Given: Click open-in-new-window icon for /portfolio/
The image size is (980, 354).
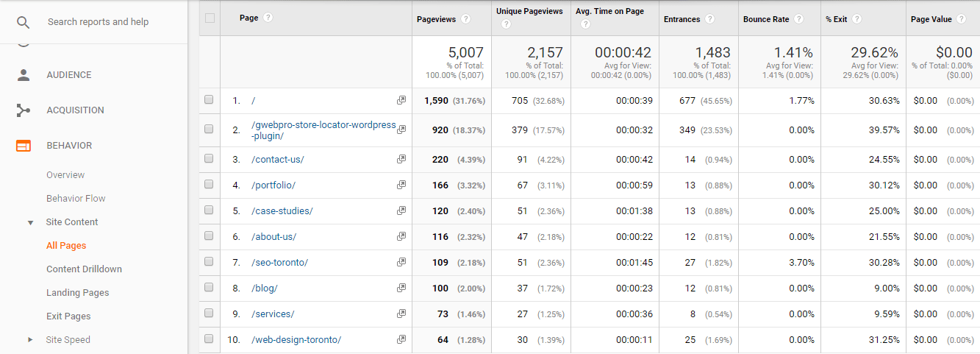Looking at the screenshot, I should click(x=401, y=185).
